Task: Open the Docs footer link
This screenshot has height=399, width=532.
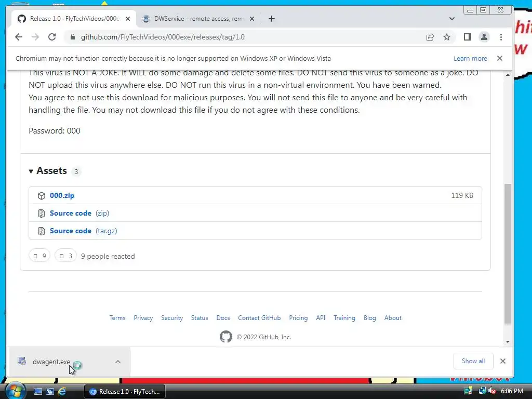Action: (x=223, y=318)
